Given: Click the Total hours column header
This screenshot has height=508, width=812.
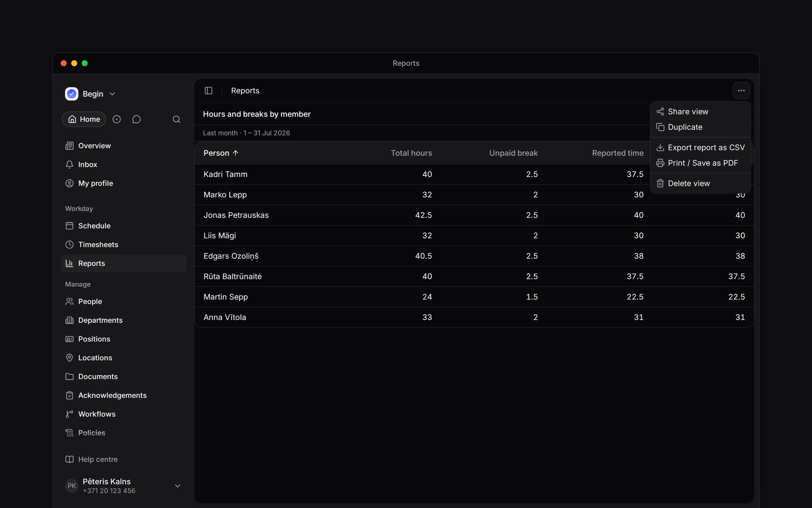Looking at the screenshot, I should (411, 153).
